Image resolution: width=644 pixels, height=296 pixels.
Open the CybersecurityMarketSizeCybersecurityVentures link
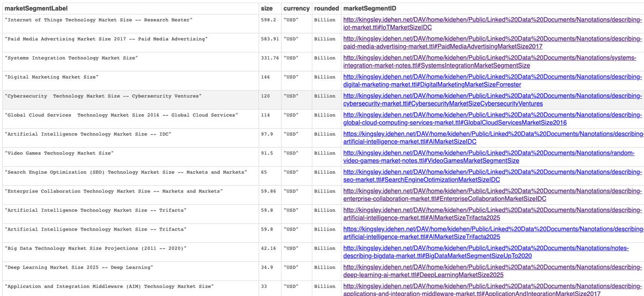point(492,99)
